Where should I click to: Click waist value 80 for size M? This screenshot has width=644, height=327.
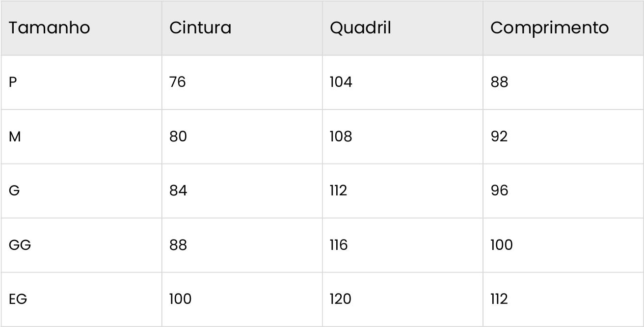[178, 136]
